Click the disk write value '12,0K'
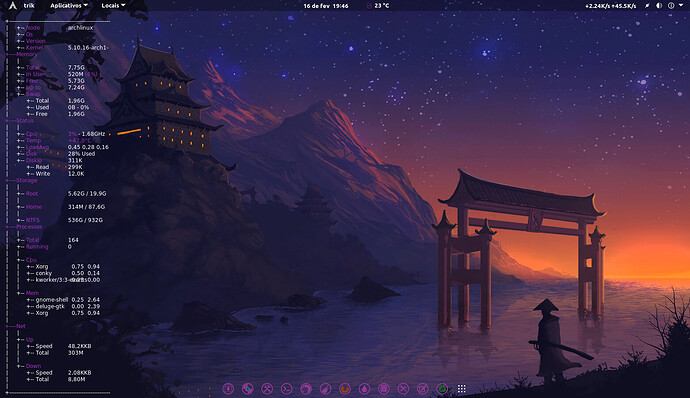 pos(76,173)
